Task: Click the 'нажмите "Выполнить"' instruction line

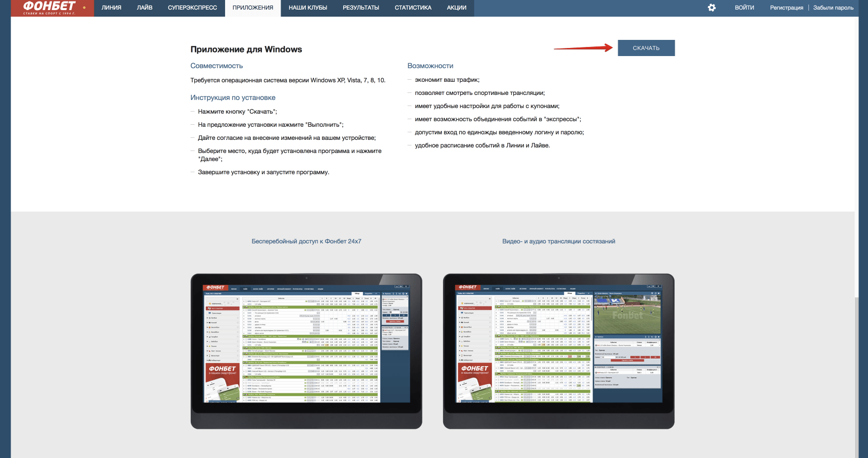Action: 270,125
